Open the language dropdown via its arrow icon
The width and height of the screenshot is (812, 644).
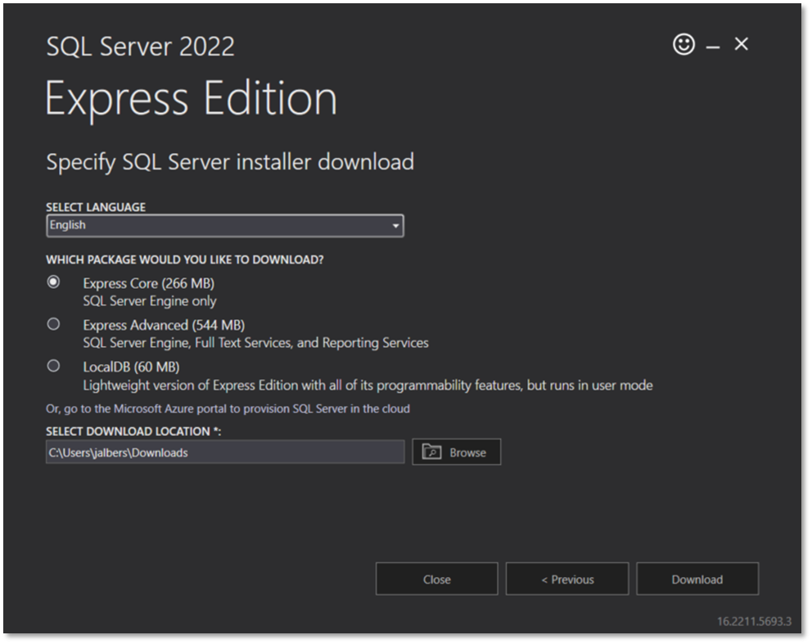[396, 225]
